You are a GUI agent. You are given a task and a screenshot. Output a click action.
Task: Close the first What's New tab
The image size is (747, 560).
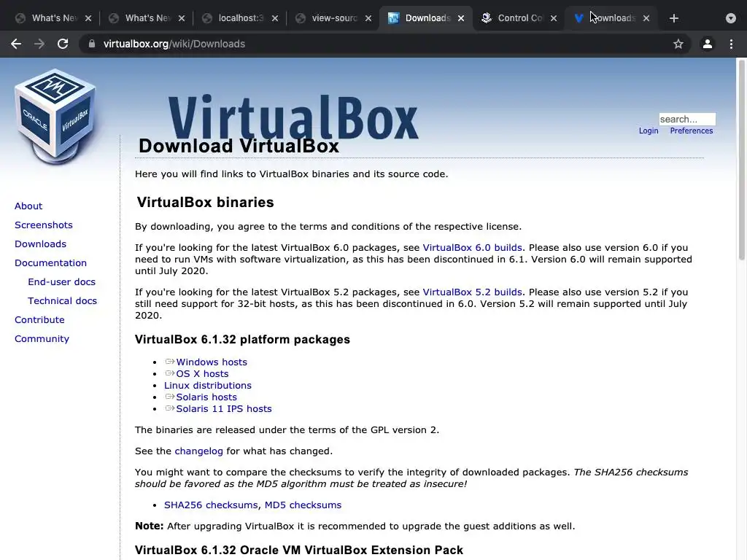point(88,18)
